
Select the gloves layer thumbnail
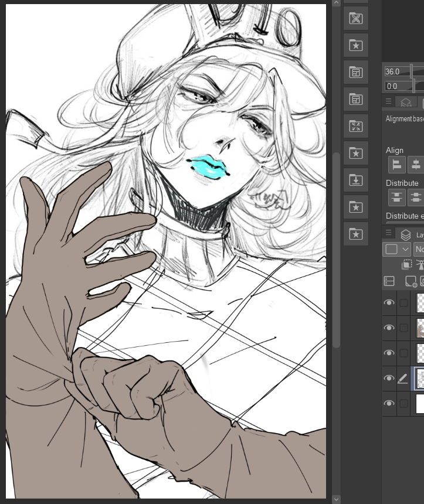click(x=420, y=328)
